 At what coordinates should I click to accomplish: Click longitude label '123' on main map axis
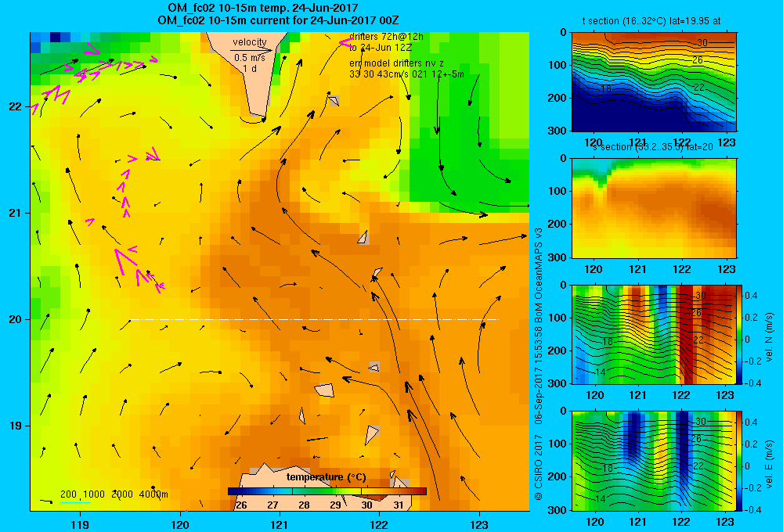479,524
